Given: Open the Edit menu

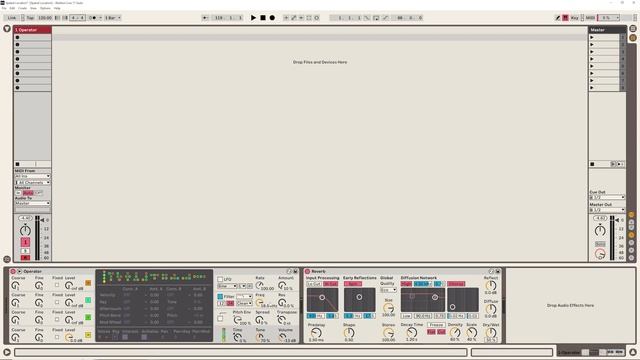Looking at the screenshot, I should pyautogui.click(x=12, y=8).
